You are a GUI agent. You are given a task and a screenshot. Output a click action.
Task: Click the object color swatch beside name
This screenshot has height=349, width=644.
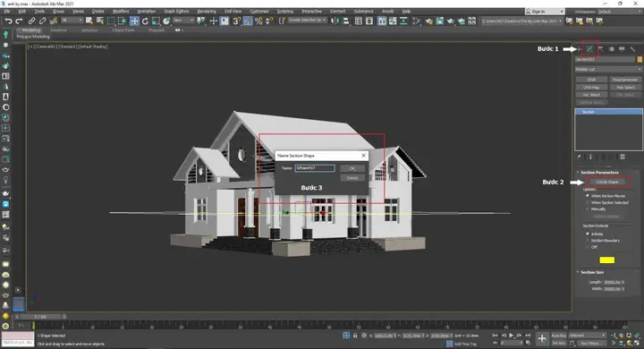pyautogui.click(x=640, y=60)
